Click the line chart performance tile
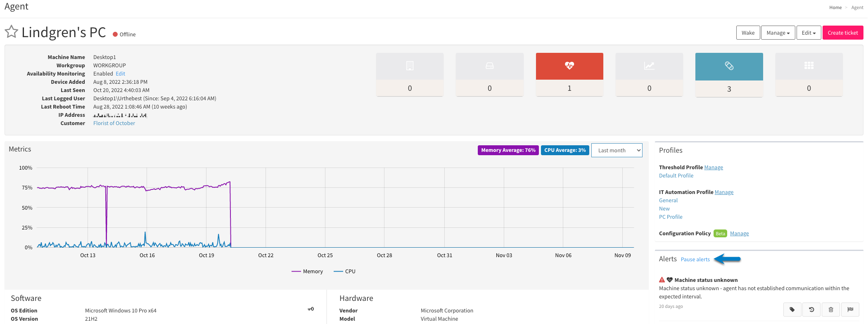 (x=649, y=74)
